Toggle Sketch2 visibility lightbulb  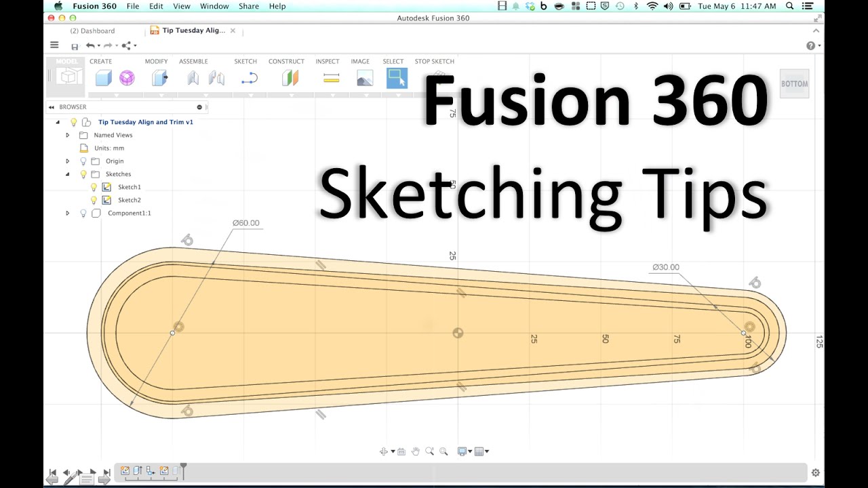tap(94, 200)
